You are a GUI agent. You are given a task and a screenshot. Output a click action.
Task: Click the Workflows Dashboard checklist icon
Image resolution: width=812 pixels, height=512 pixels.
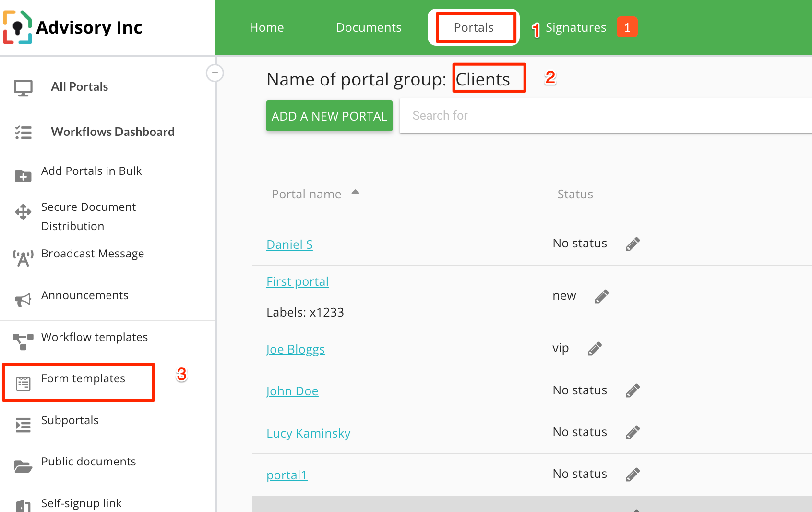tap(23, 133)
